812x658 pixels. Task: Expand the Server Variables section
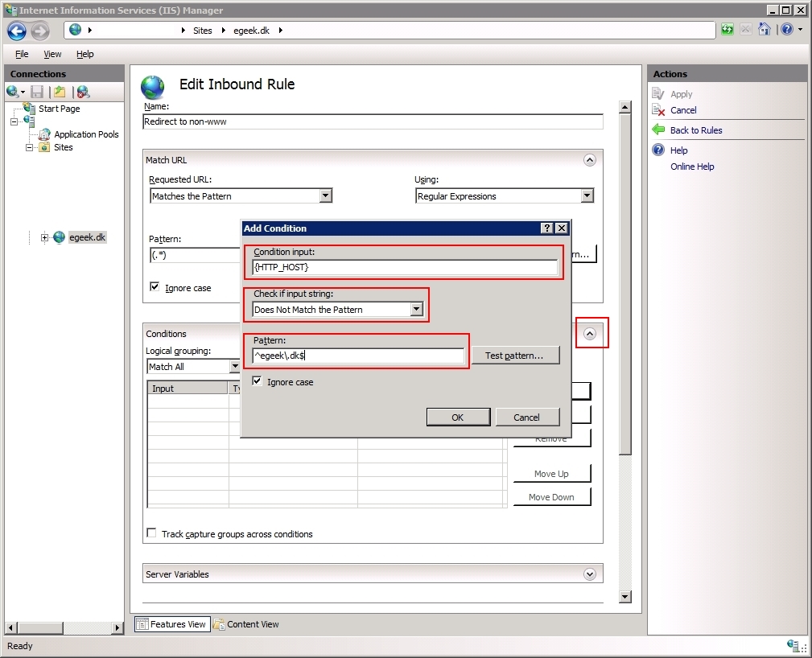pos(590,574)
